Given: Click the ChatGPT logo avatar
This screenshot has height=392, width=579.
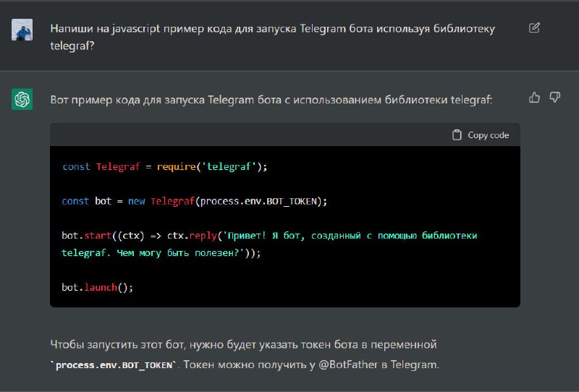Looking at the screenshot, I should (x=22, y=99).
